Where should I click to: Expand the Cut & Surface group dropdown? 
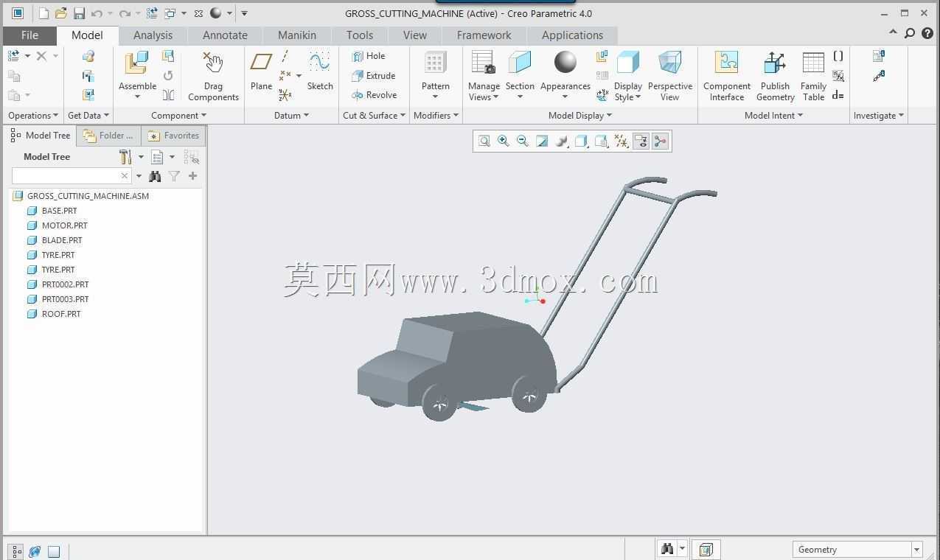point(374,116)
